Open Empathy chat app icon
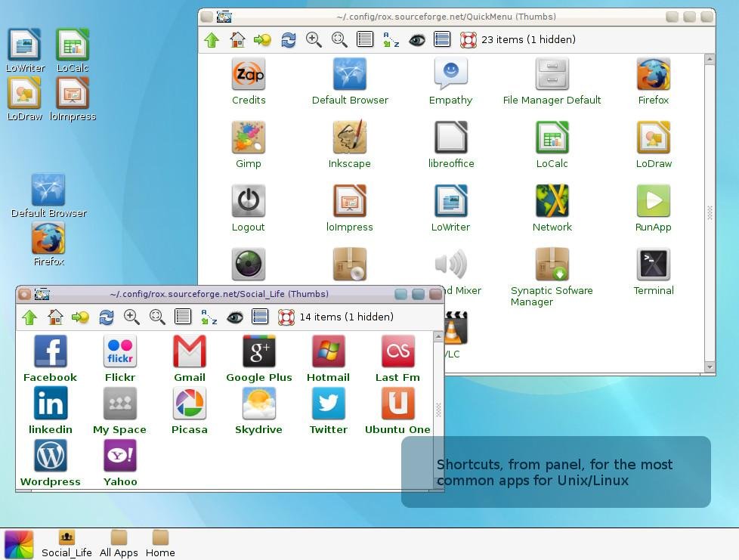Image resolution: width=739 pixels, height=560 pixels. (x=451, y=74)
